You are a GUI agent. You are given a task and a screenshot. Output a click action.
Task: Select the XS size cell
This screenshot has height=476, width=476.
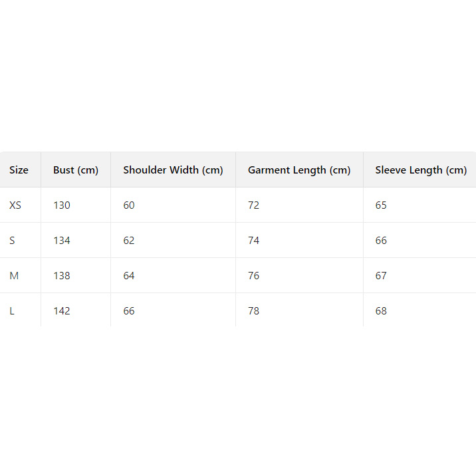coord(15,205)
